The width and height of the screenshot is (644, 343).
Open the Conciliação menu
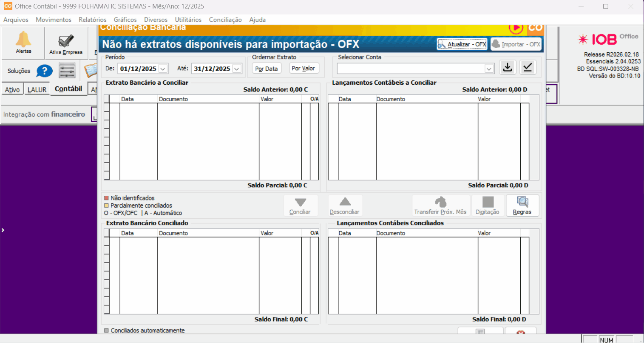225,20
